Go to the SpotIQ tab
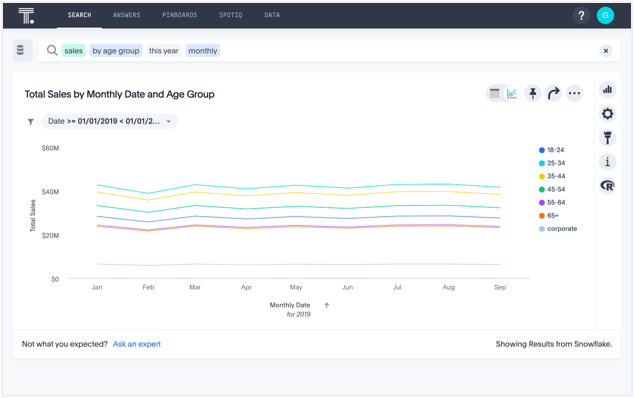The height and width of the screenshot is (398, 634). pos(230,15)
